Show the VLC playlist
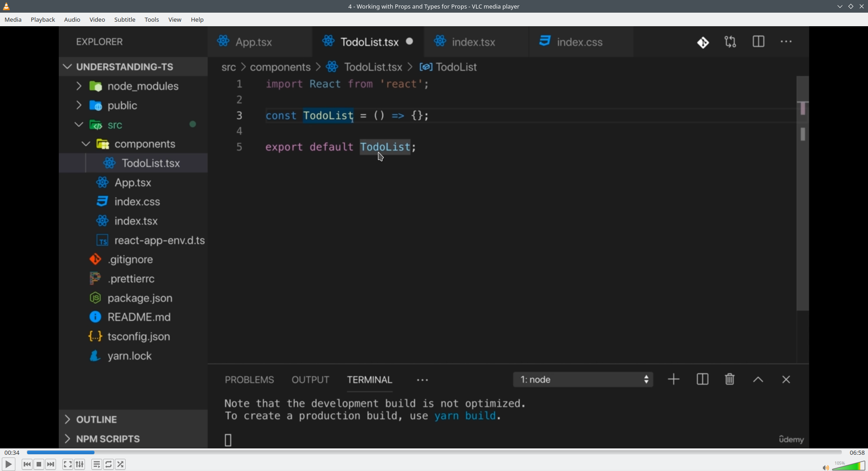 pyautogui.click(x=97, y=464)
